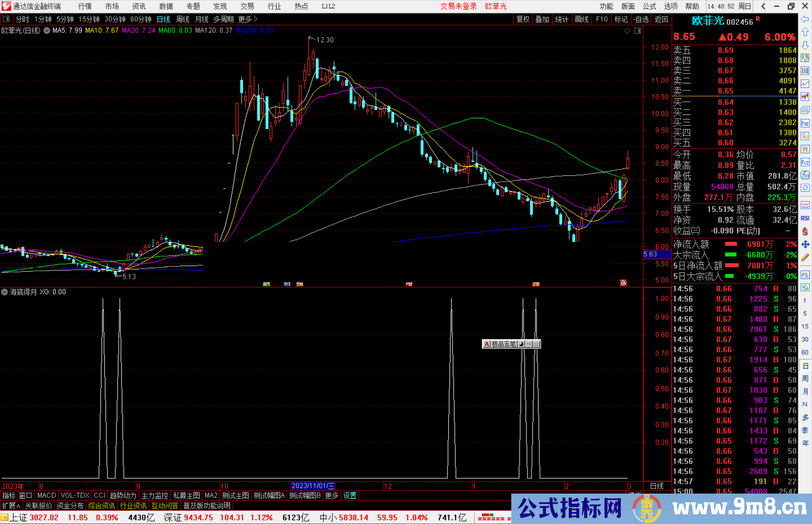Viewport: 812px width, 524px height.
Task: Expand the 海底得月 indicator dropdown arrow
Action: pyautogui.click(x=5, y=292)
